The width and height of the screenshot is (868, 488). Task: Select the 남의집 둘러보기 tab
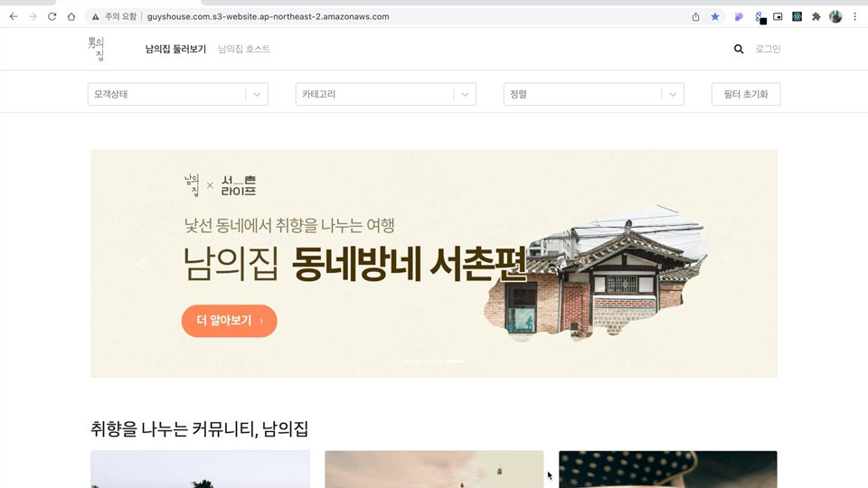175,49
